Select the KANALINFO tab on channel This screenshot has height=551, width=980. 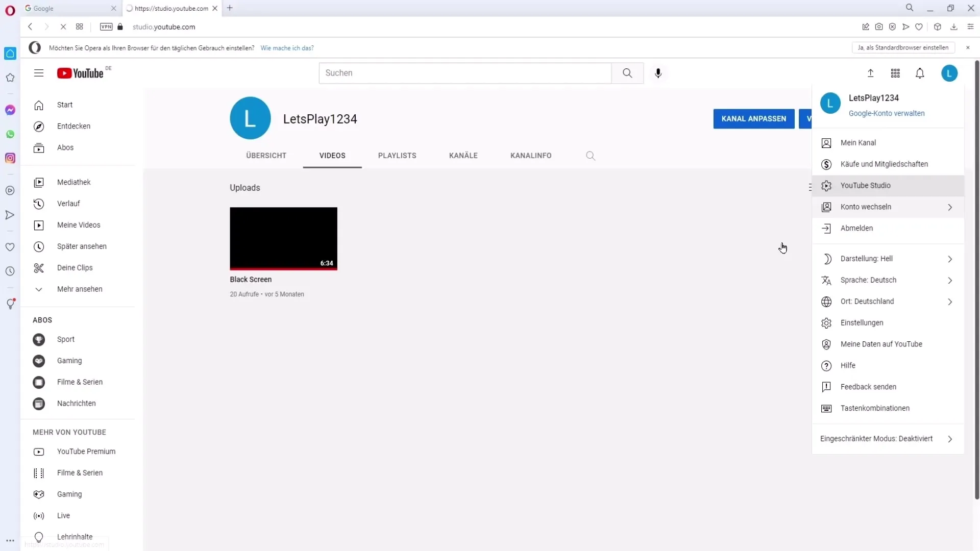tap(530, 156)
